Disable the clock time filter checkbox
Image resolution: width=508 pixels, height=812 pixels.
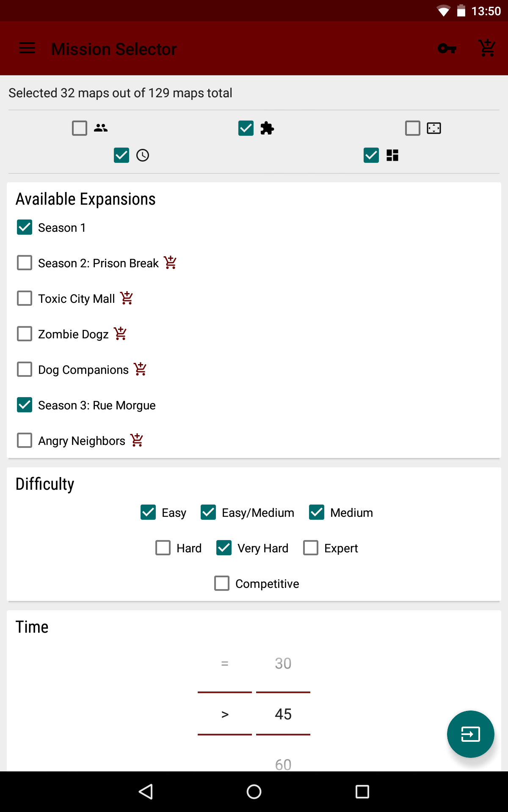click(121, 155)
